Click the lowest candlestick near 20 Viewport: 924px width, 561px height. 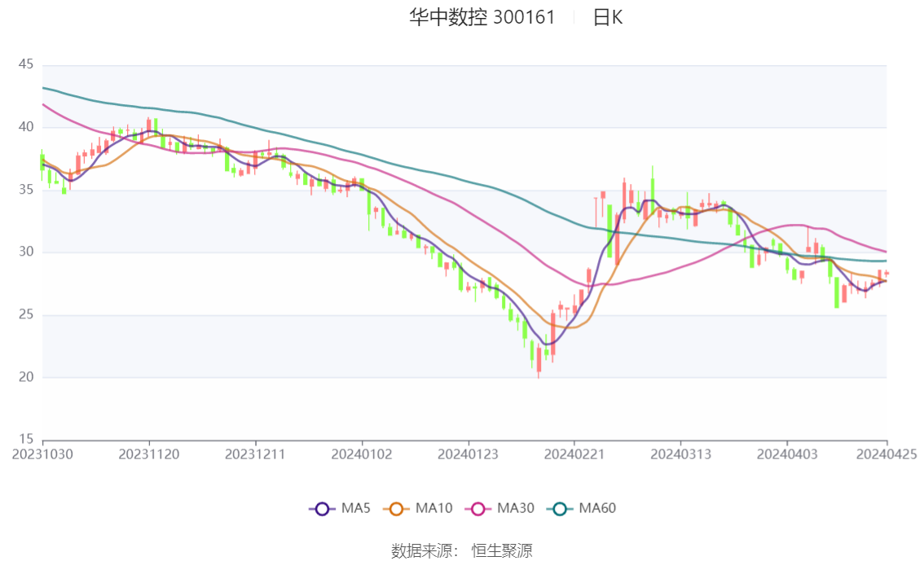[539, 362]
